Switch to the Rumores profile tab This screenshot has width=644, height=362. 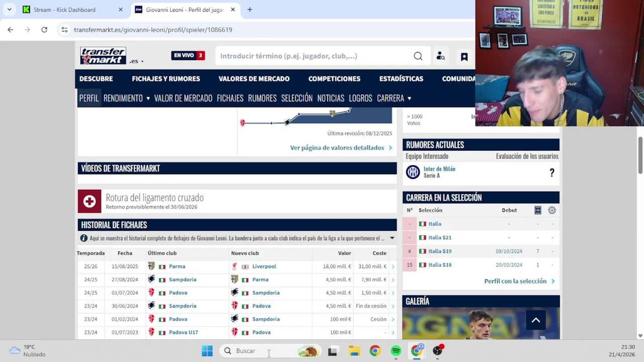(262, 99)
